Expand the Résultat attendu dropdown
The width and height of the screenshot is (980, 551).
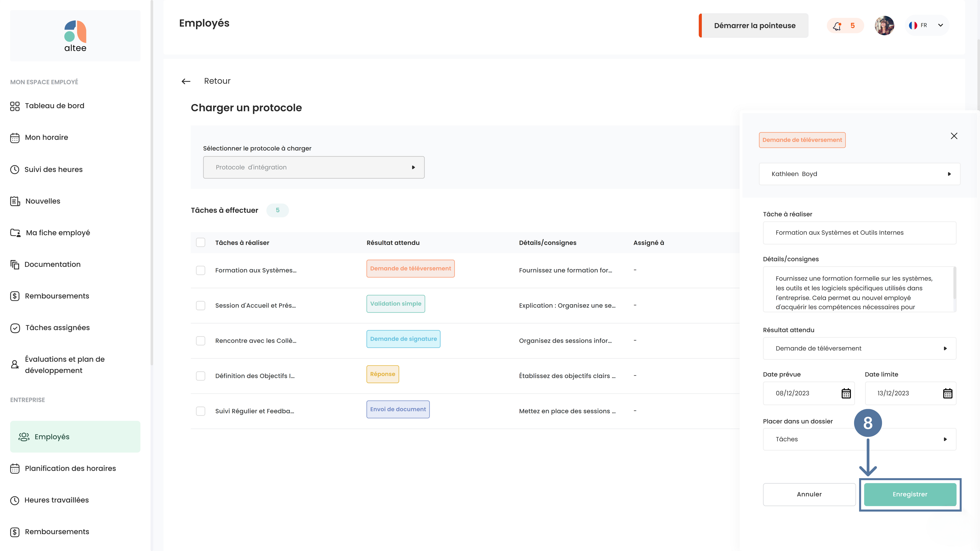(x=860, y=348)
